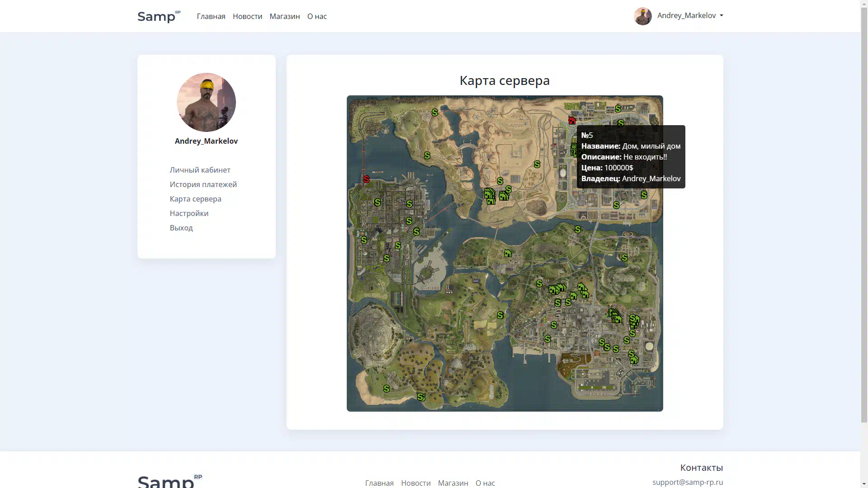Click Выход to log out
The width and height of the screenshot is (868, 488).
click(181, 228)
